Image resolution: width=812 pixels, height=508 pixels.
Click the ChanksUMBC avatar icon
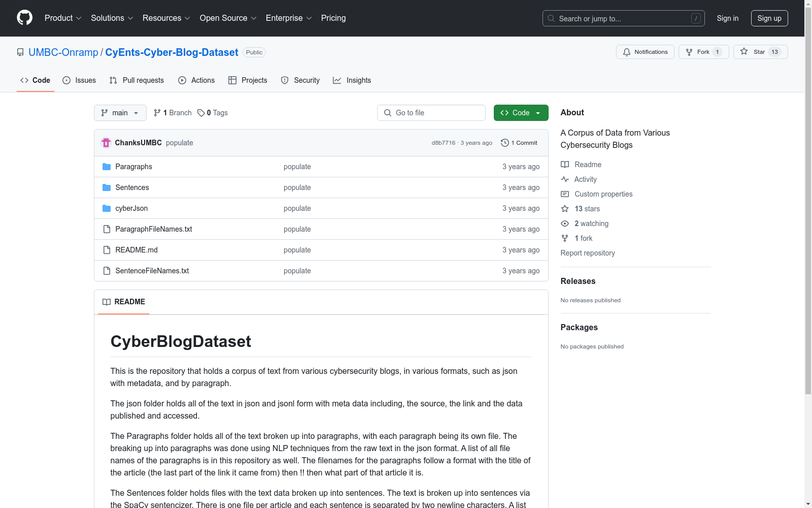click(x=106, y=143)
